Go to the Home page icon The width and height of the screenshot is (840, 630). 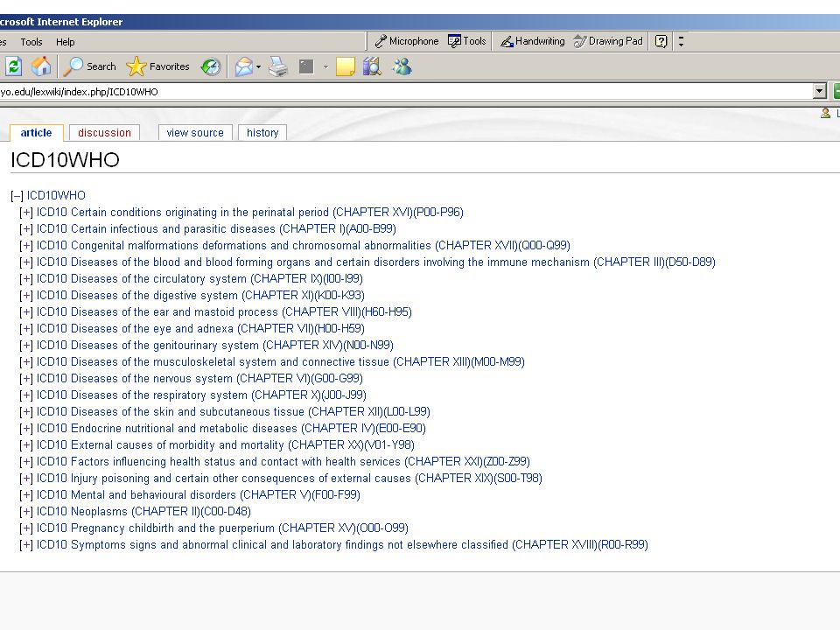point(41,66)
